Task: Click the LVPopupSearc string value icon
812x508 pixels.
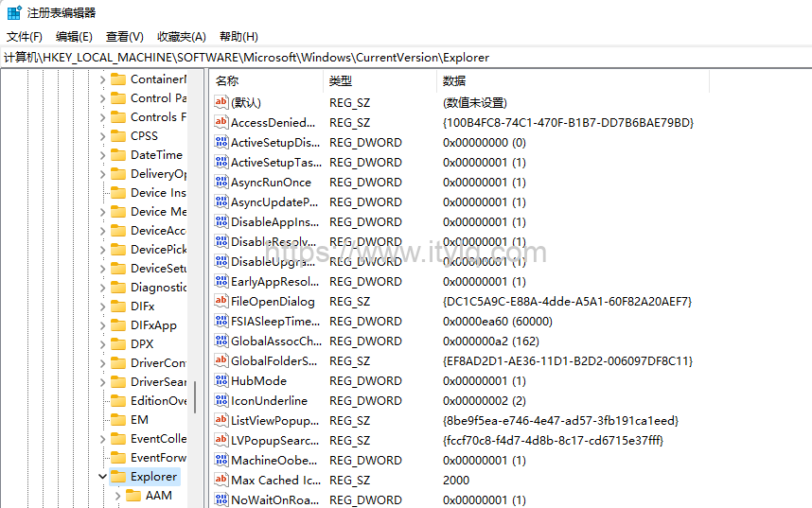Action: [x=221, y=440]
